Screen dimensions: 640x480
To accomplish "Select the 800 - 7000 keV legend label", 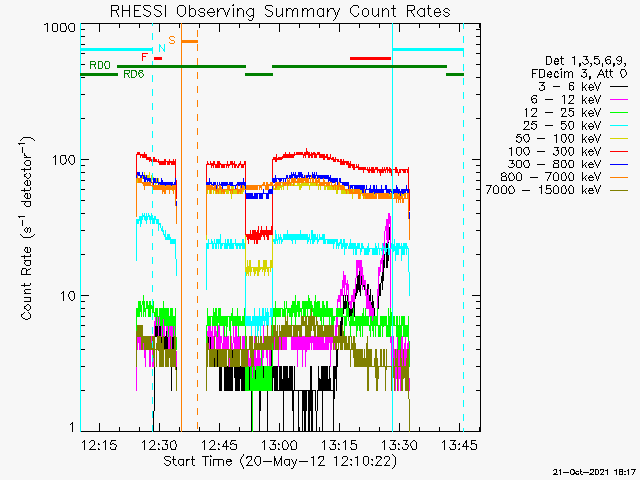I will [551, 177].
